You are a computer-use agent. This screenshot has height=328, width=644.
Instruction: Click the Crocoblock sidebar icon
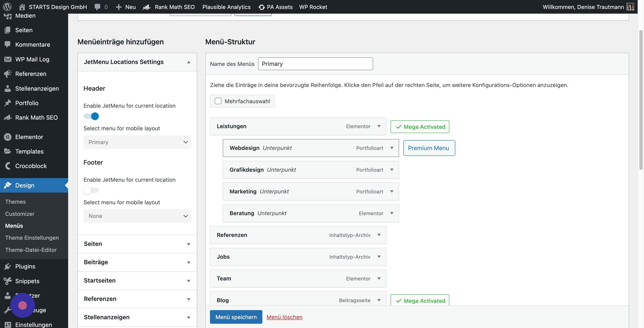[8, 166]
